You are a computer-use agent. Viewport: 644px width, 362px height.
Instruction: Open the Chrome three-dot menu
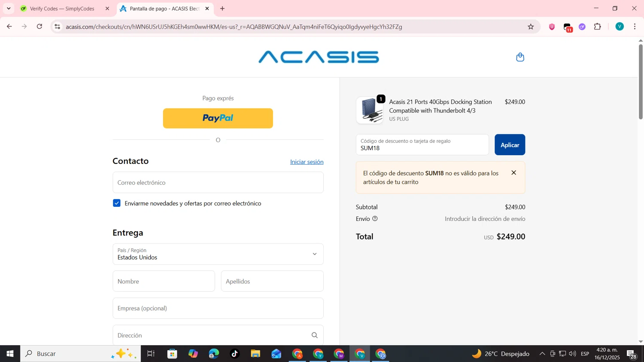[635, 27]
